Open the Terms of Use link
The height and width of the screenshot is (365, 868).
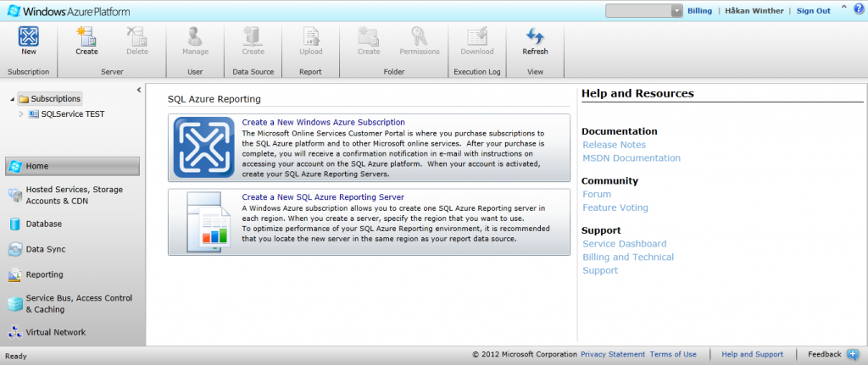[x=673, y=355]
